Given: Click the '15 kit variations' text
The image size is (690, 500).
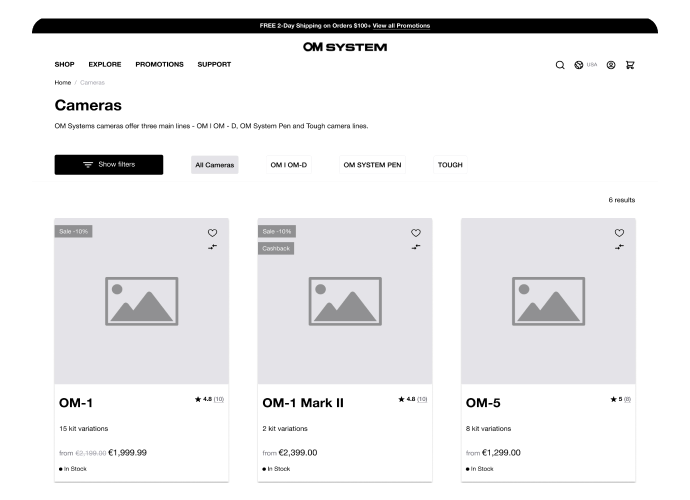Looking at the screenshot, I should click(84, 428).
